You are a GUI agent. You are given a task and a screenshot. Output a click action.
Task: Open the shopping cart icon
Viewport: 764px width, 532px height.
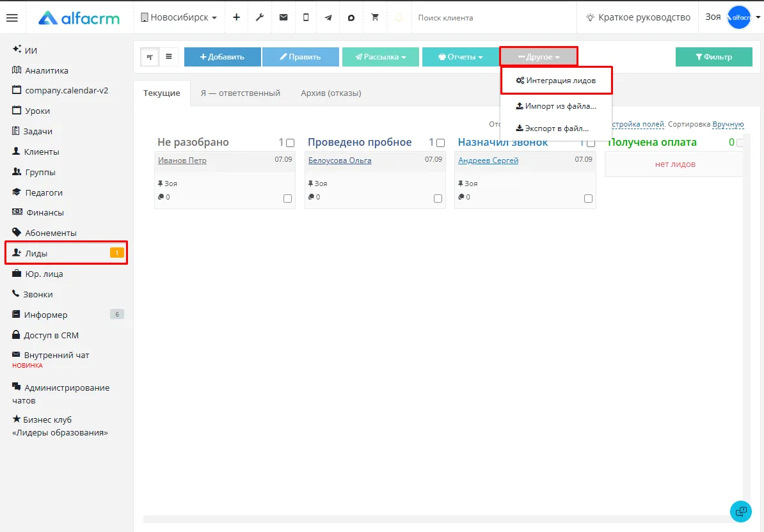[x=375, y=17]
